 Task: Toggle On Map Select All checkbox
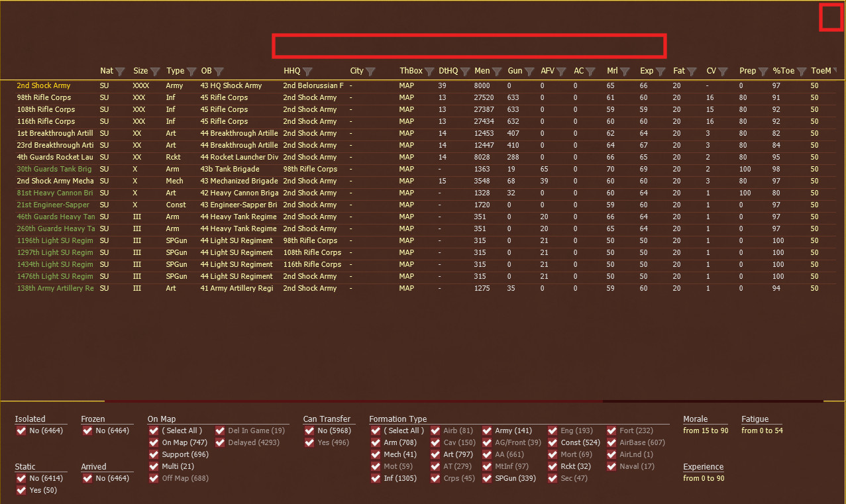[154, 430]
